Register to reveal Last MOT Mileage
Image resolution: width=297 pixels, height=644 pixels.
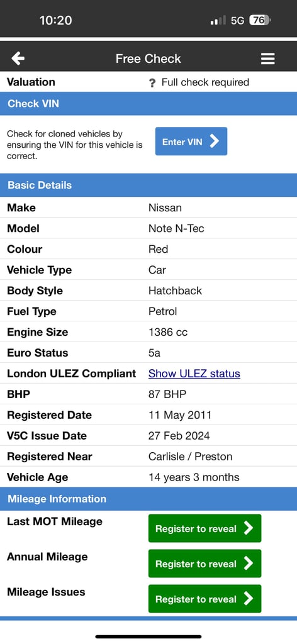(205, 528)
